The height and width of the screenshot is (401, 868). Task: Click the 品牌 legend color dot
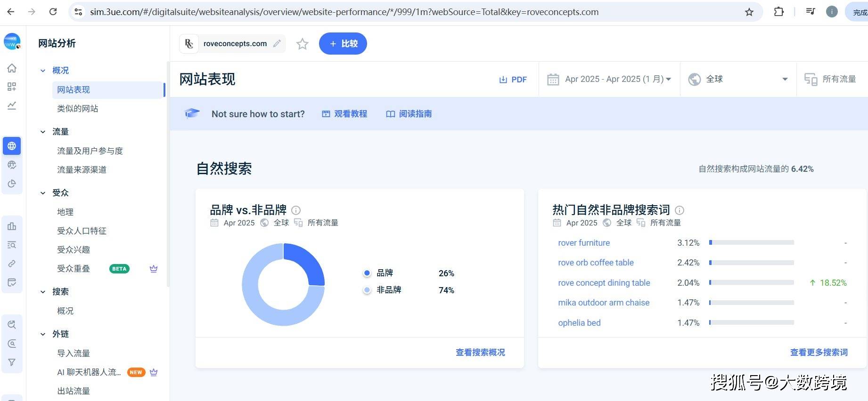tap(367, 273)
